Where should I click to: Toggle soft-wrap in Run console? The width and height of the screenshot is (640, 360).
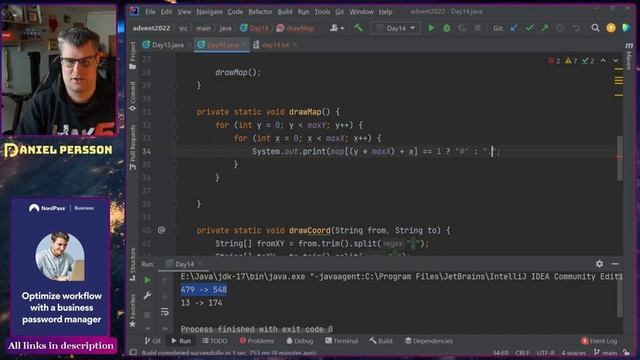[x=164, y=312]
